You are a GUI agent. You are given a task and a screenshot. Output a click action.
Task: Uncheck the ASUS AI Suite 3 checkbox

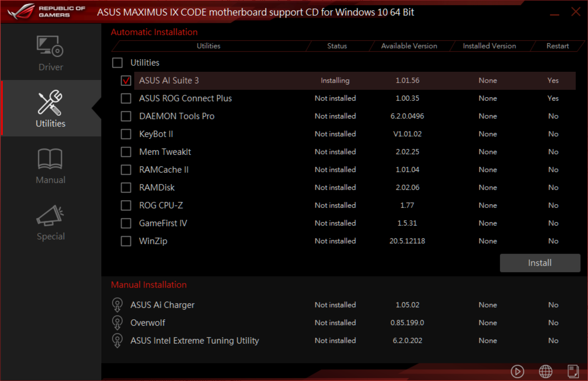click(126, 81)
